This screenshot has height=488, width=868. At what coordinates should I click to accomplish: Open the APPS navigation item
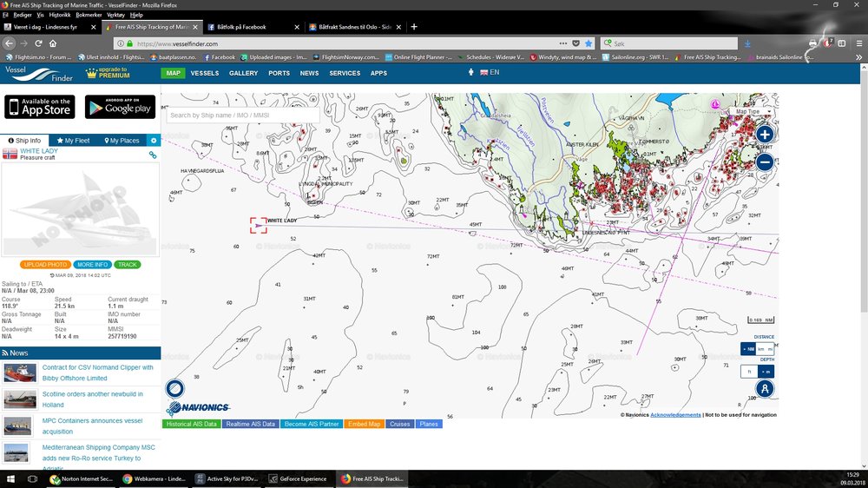378,73
